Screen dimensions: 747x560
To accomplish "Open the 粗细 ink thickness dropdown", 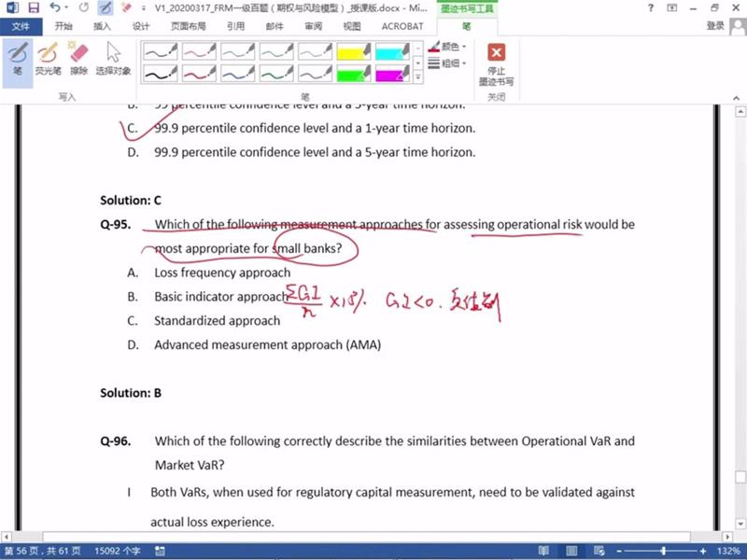I will (x=447, y=63).
